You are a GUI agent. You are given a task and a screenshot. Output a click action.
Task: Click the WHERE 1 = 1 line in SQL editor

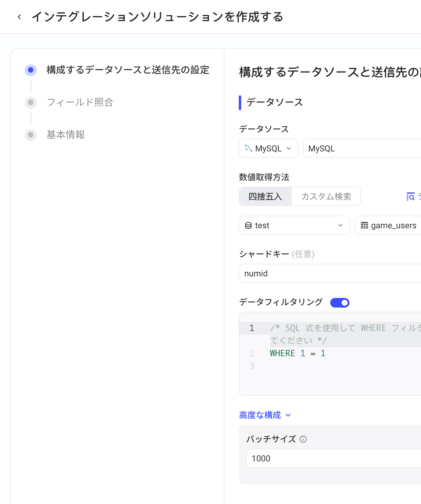[x=298, y=353]
